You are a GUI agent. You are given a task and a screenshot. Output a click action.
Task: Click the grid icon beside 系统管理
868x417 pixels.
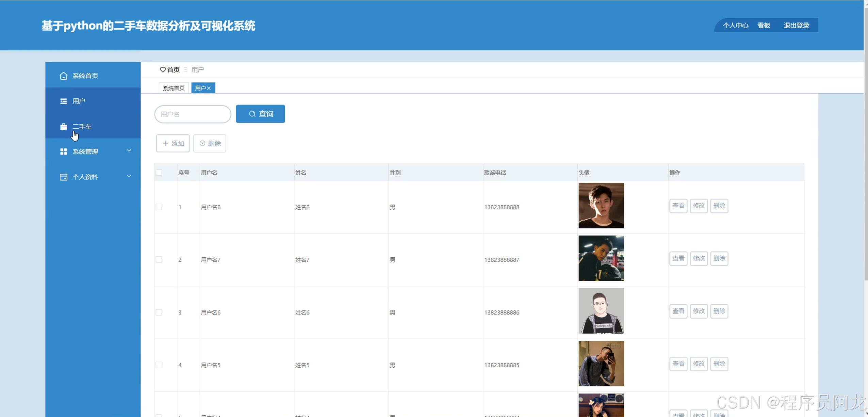(63, 151)
